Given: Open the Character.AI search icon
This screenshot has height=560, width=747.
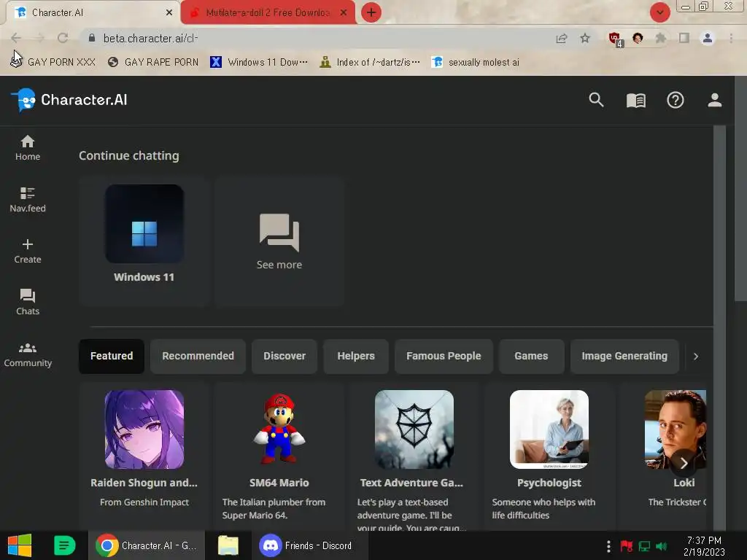Looking at the screenshot, I should pos(596,100).
